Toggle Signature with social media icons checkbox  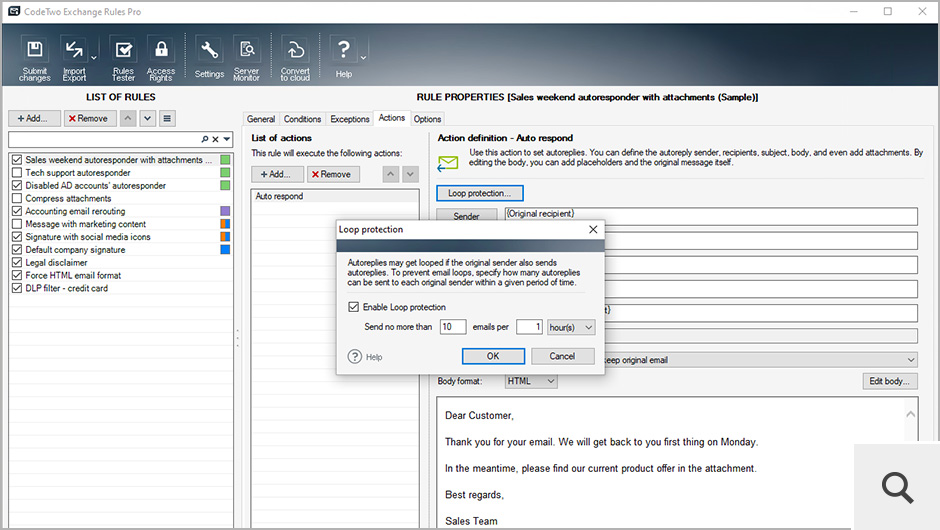click(17, 237)
